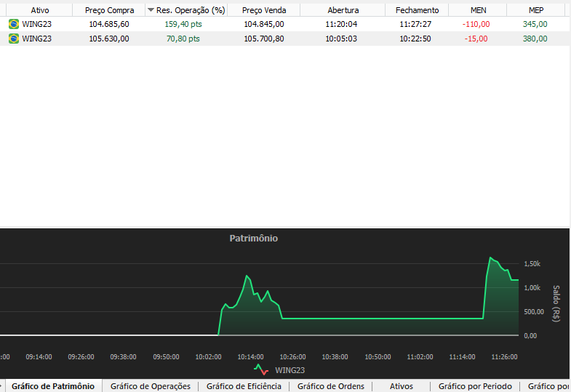Click opening time 10:05:03
Image resolution: width=571 pixels, height=392 pixels.
(341, 39)
